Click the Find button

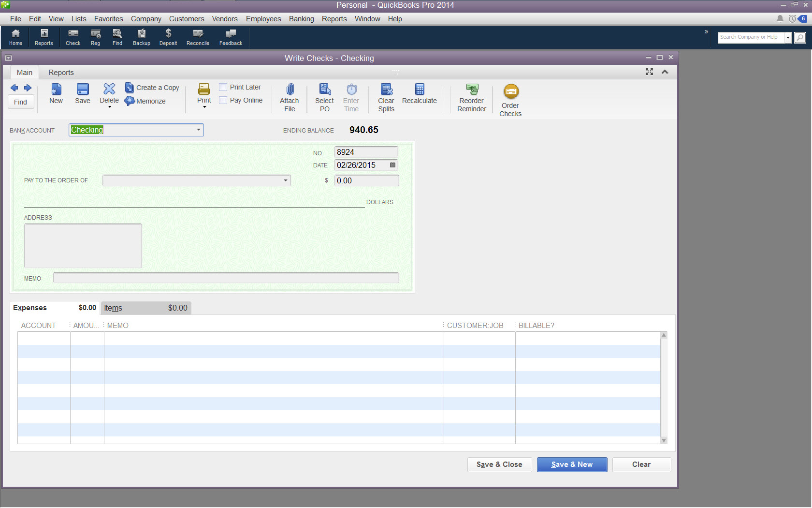point(21,102)
